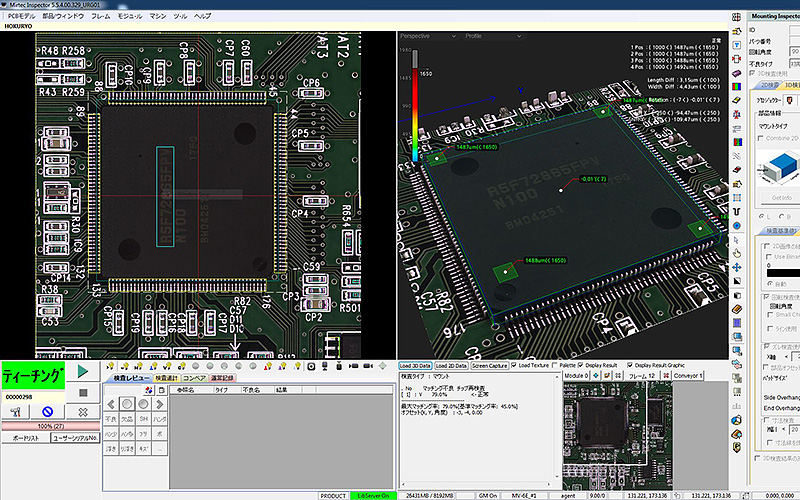Click the Screen Capture button

[x=489, y=365]
